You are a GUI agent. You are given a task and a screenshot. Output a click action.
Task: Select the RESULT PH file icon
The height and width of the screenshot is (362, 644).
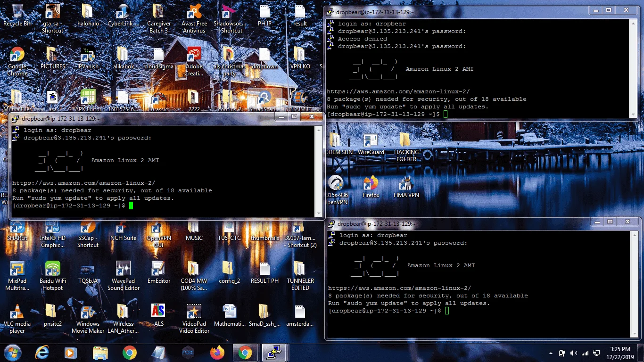click(x=264, y=272)
